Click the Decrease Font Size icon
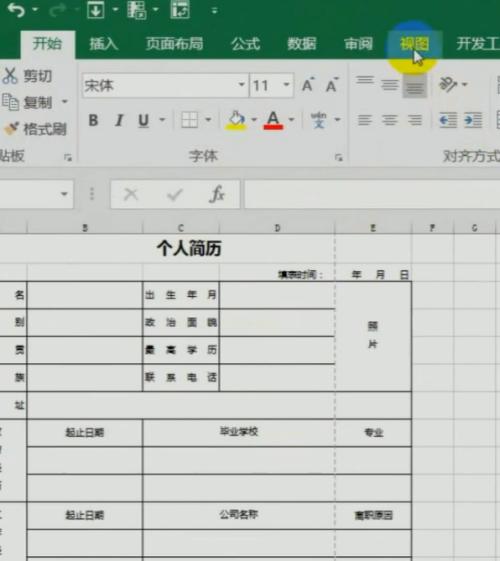This screenshot has width=500, height=561. (x=332, y=85)
